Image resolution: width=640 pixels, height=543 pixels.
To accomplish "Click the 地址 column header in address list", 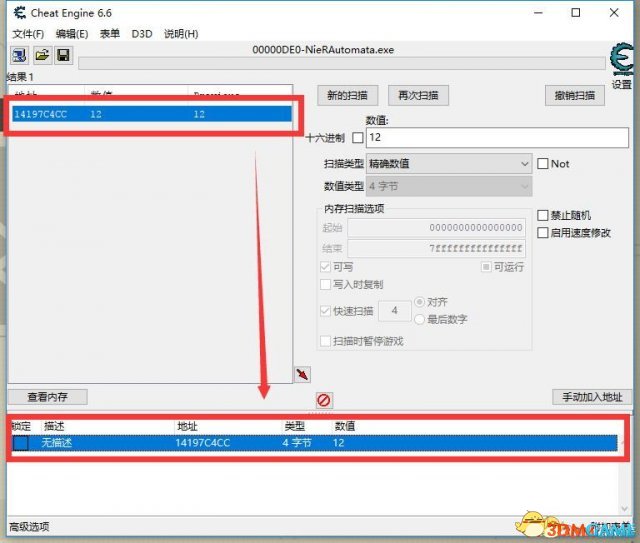I will coord(187,427).
